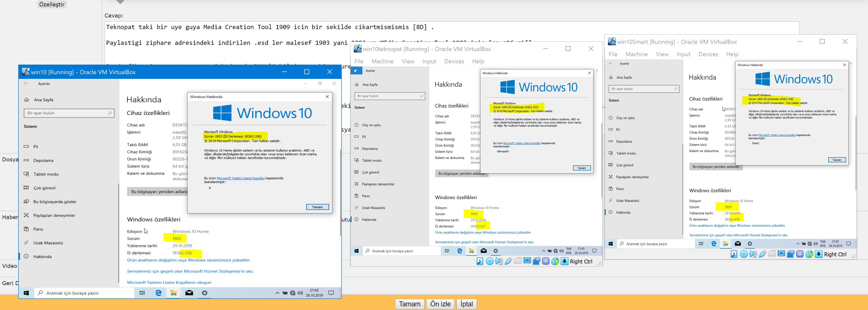Click hard disk activity icon in win10Smart window
This screenshot has height=310, width=868.
734,254
